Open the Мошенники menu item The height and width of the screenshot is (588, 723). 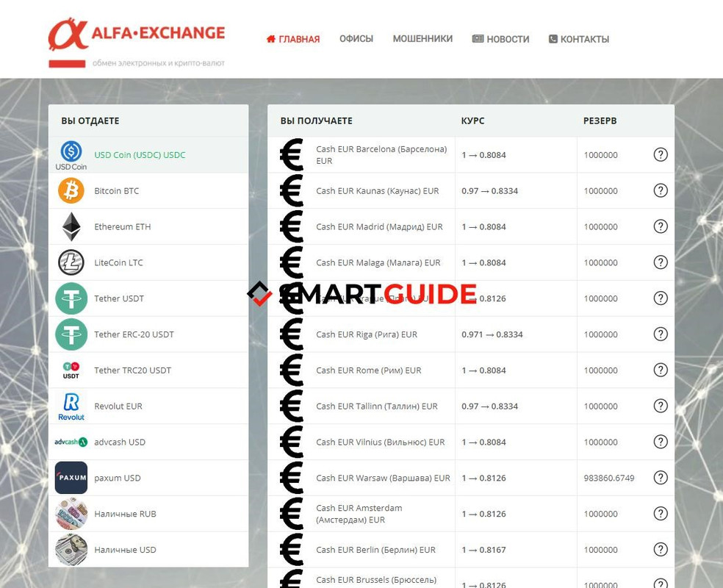click(x=422, y=39)
